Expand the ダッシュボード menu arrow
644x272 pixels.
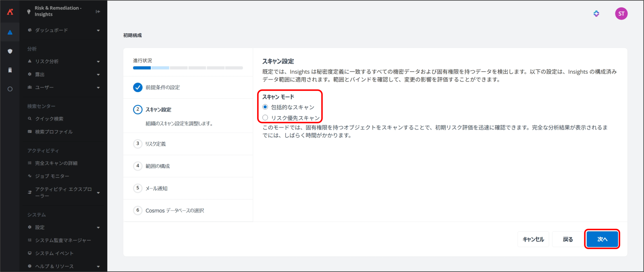tap(98, 30)
